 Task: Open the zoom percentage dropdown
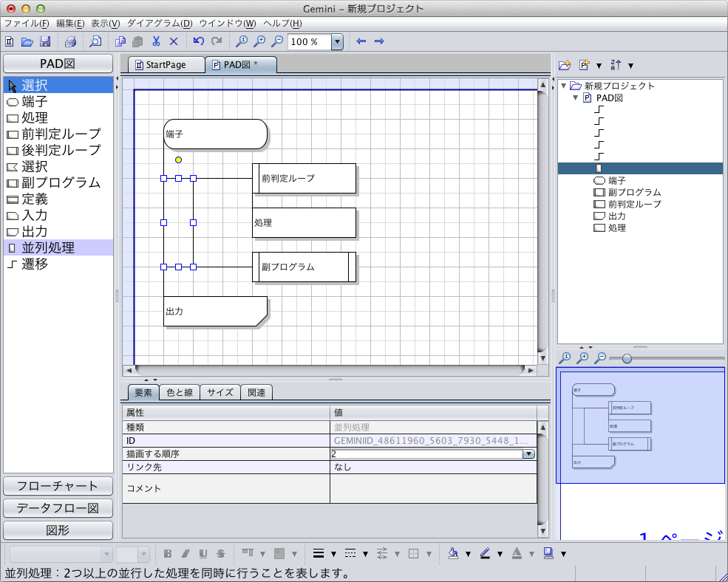point(337,42)
